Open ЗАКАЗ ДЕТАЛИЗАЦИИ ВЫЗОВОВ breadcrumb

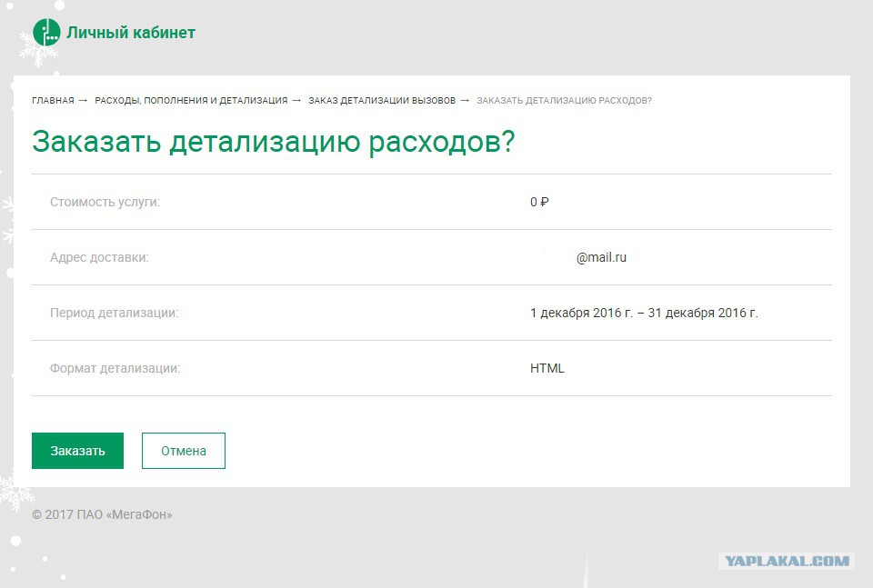(382, 101)
